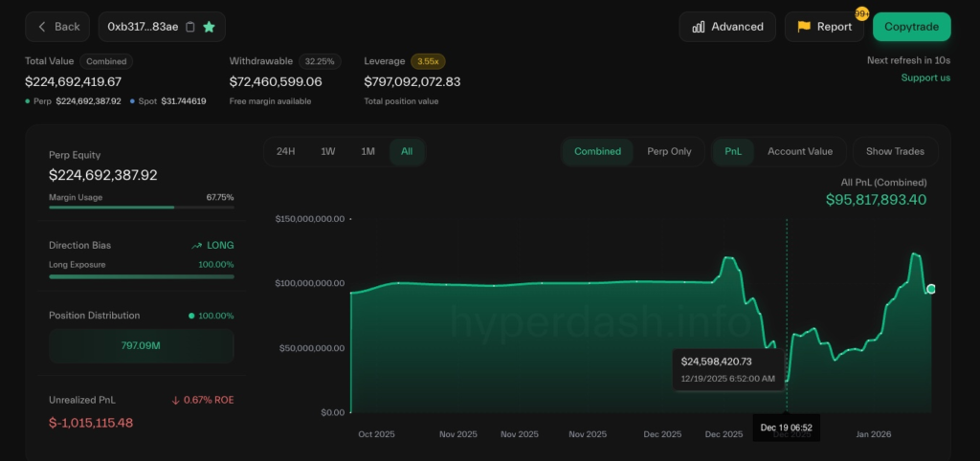Screen dimensions: 980x461
Task: Choose the 1M time range tab
Action: [x=367, y=151]
